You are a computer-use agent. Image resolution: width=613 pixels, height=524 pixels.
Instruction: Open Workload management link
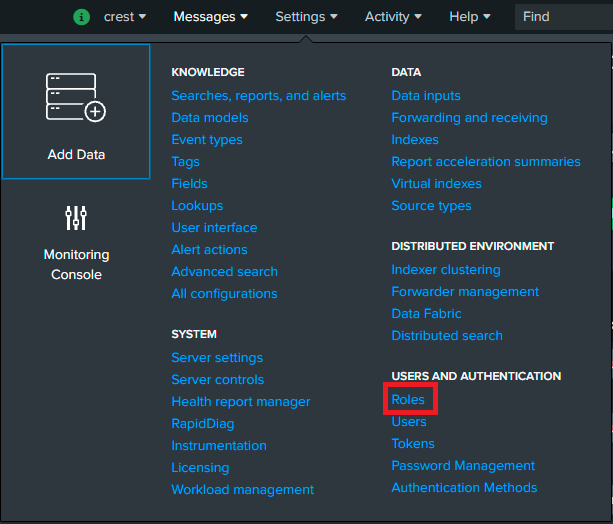[x=242, y=490]
